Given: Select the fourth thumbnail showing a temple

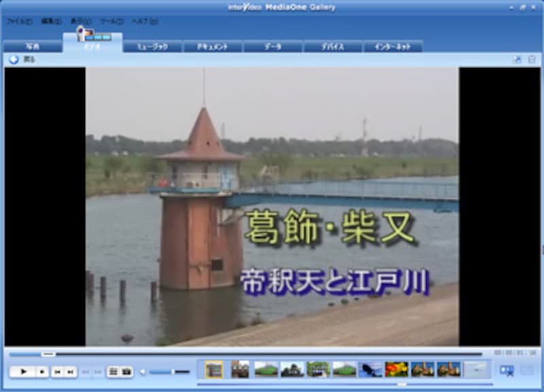Looking at the screenshot, I should (292, 370).
